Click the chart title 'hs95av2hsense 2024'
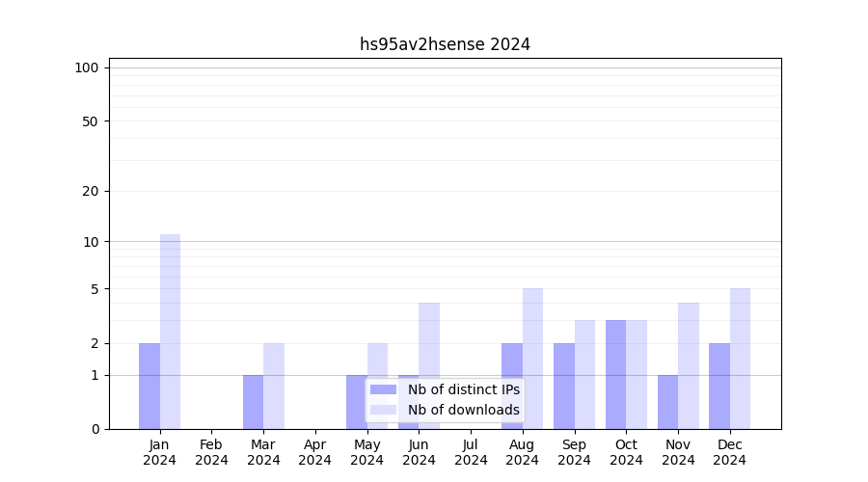Image resolution: width=868 pixels, height=482 pixels. (x=445, y=44)
